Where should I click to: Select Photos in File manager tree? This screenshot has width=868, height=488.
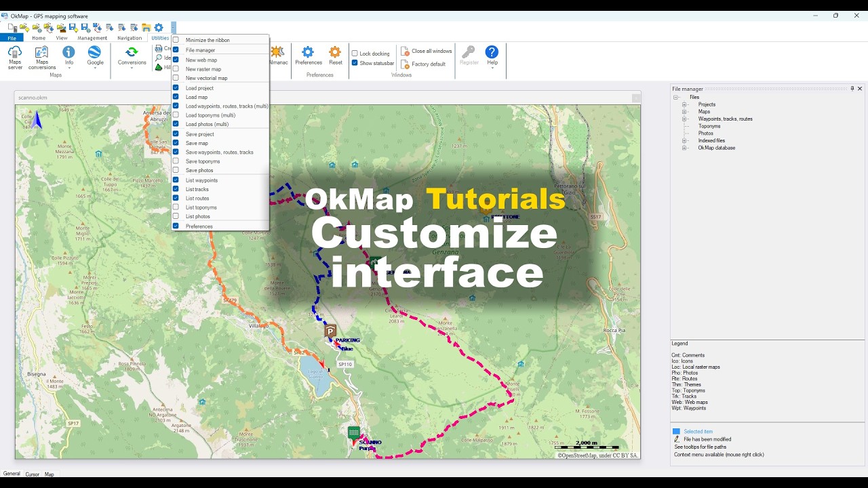pos(706,134)
